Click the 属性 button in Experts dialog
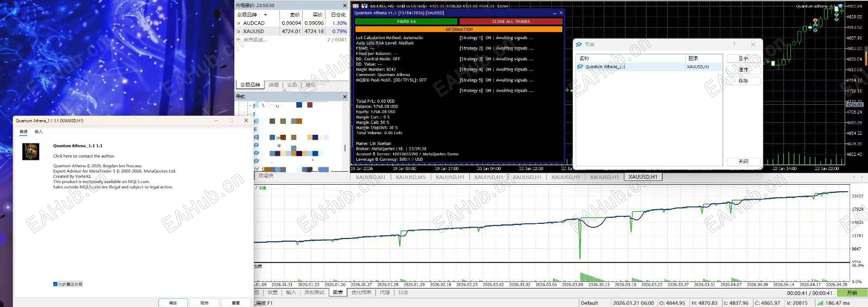Image resolution: width=868 pixels, height=307 pixels. (743, 70)
